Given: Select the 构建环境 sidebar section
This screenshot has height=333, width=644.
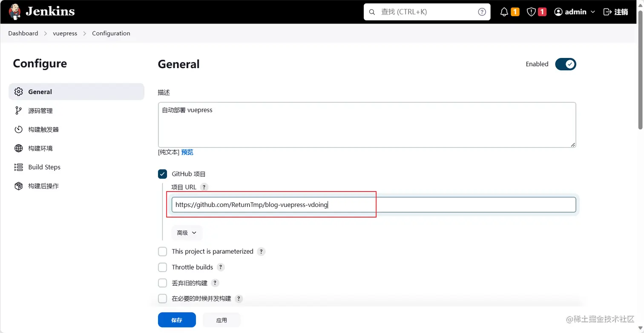Looking at the screenshot, I should click(77, 148).
